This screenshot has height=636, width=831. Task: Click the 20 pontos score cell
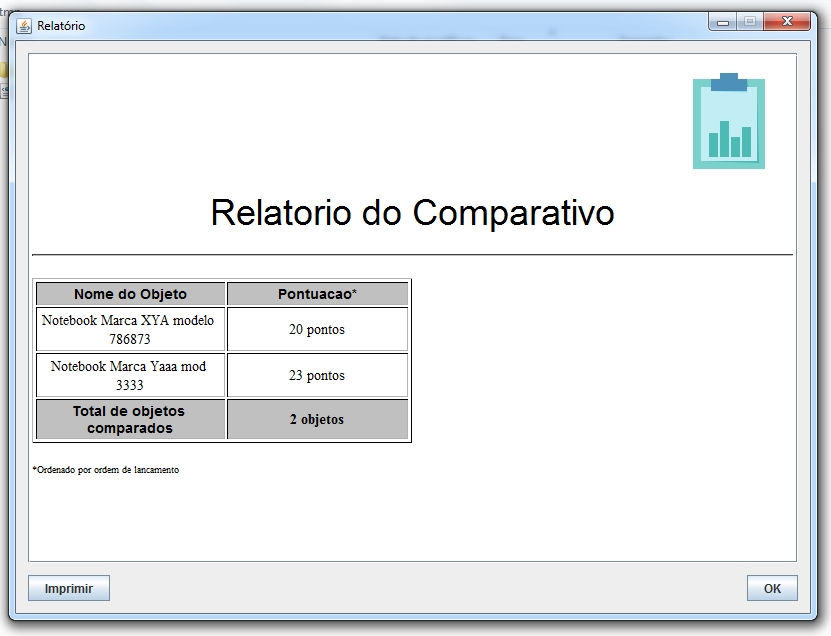pos(317,329)
